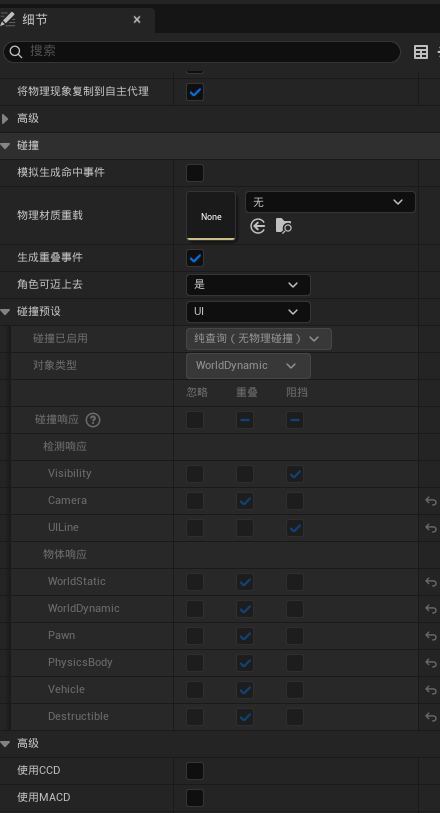
Task: Click the 搜索 search field
Action: [201, 51]
